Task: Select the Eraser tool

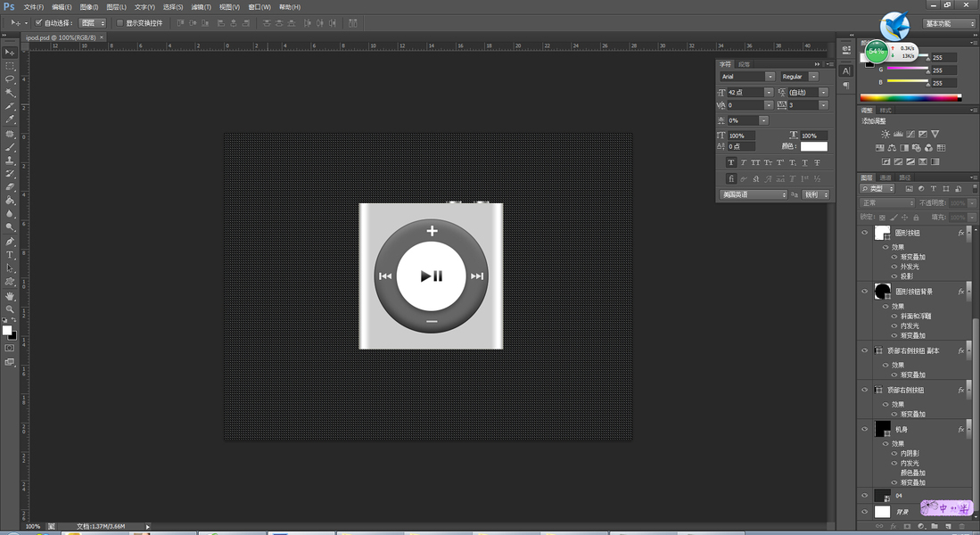Action: click(x=10, y=187)
